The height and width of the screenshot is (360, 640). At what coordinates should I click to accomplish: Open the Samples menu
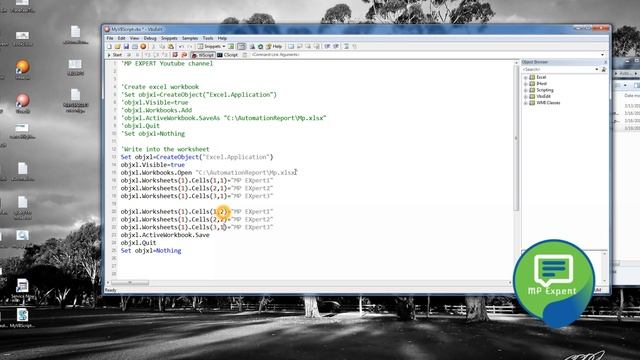point(190,38)
